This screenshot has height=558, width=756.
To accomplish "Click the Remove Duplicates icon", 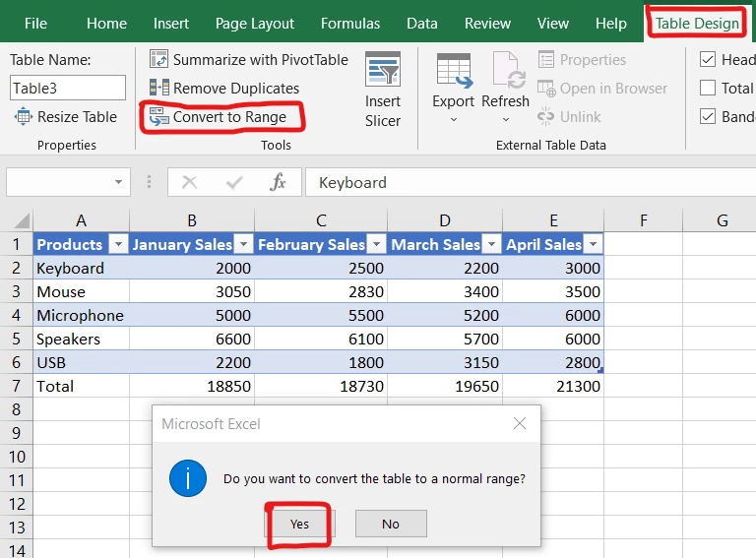I will (x=158, y=89).
